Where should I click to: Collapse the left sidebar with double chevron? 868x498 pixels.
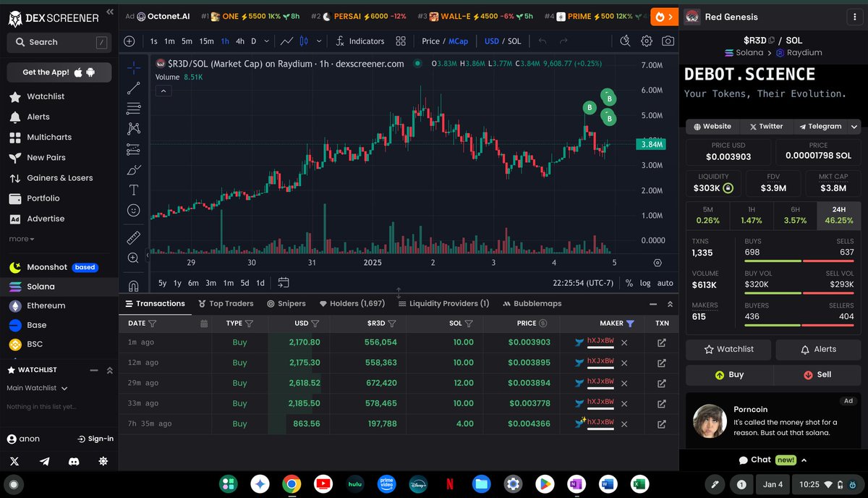click(110, 12)
